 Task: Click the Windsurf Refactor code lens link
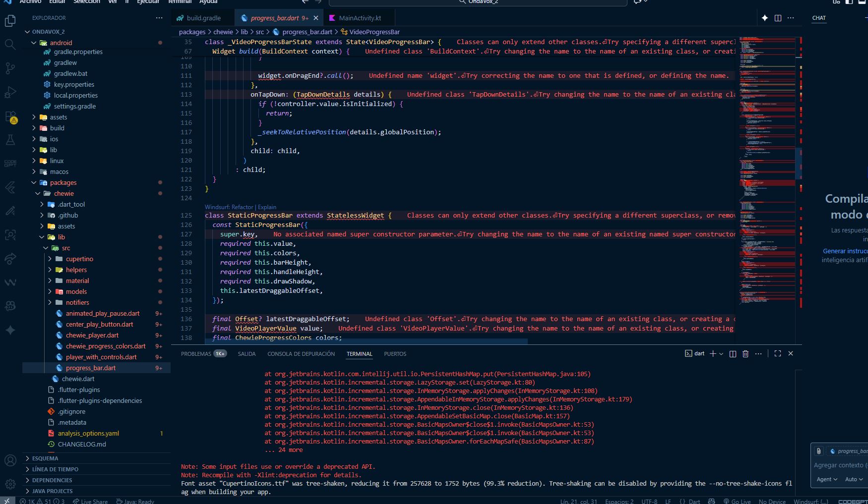click(x=242, y=207)
